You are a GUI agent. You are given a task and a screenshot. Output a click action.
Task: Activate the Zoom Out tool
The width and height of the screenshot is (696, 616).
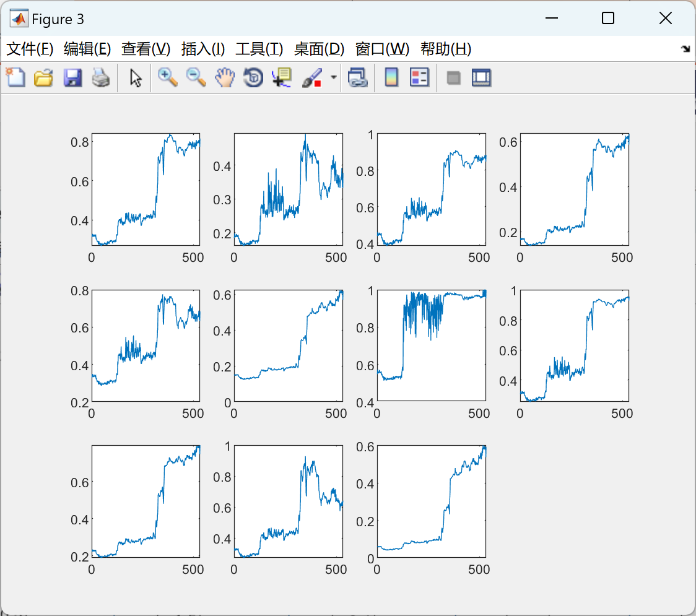pos(196,77)
